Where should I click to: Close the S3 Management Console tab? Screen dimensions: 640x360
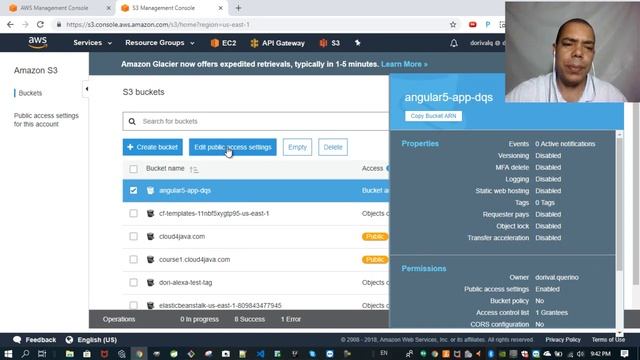click(220, 8)
